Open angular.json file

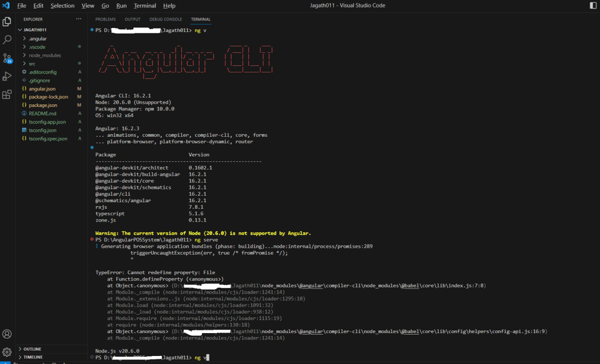[42, 89]
